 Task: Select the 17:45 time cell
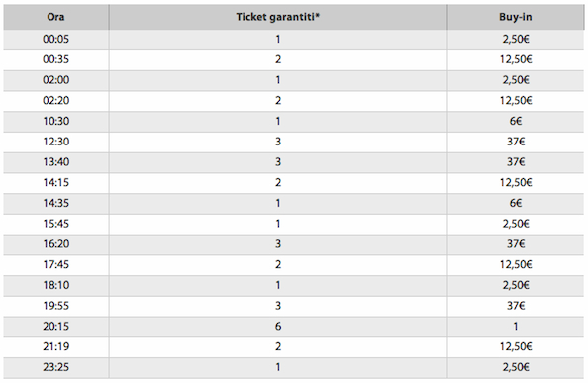coord(55,264)
